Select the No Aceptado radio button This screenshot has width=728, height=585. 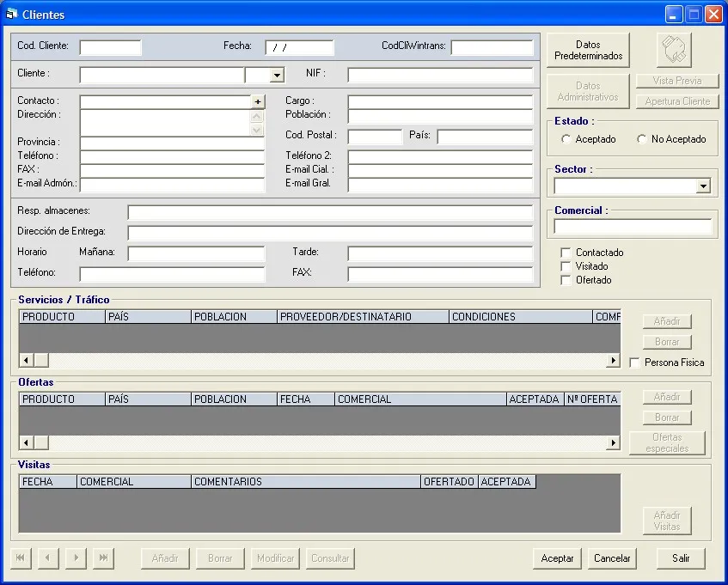point(642,138)
